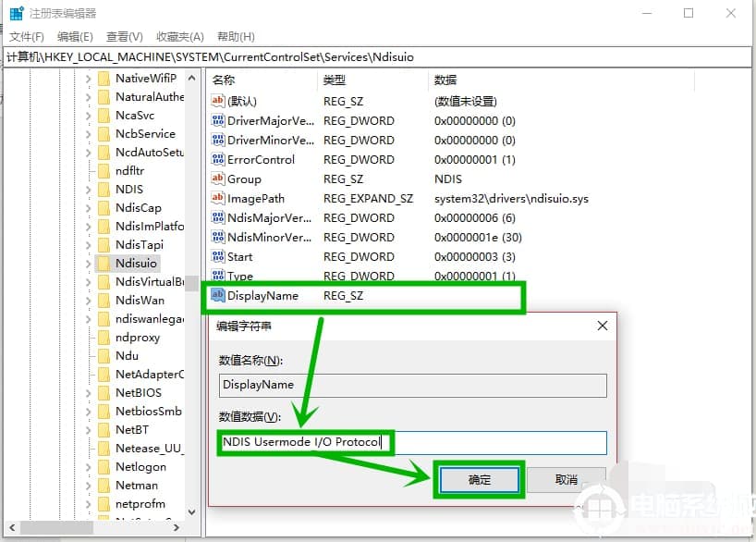Expand the NdisImPlatfo tree node
The height and width of the screenshot is (542, 756).
(x=88, y=227)
